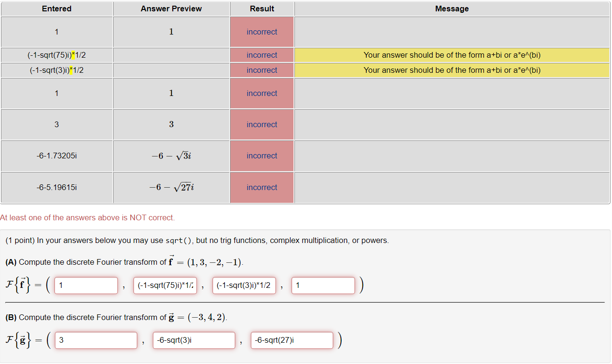Click the "Result" column header
Viewport: 612px width, 364px height.
262,9
